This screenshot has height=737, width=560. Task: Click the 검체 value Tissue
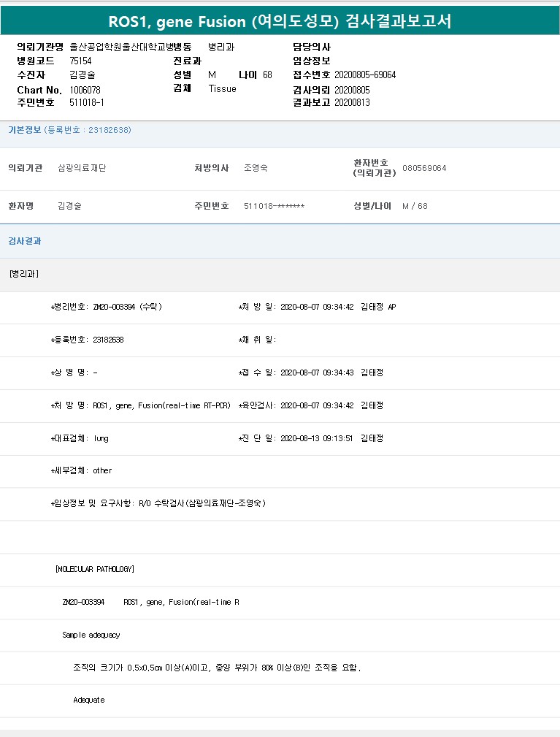tap(222, 89)
